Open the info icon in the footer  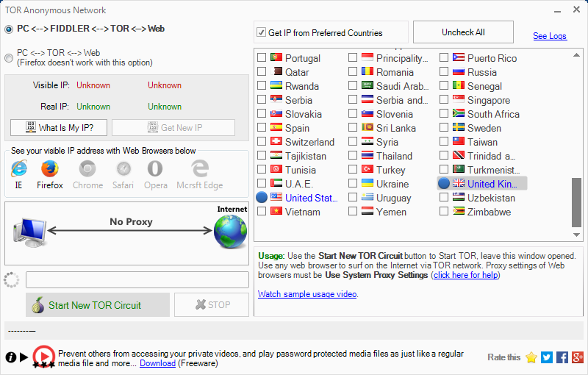(x=10, y=357)
